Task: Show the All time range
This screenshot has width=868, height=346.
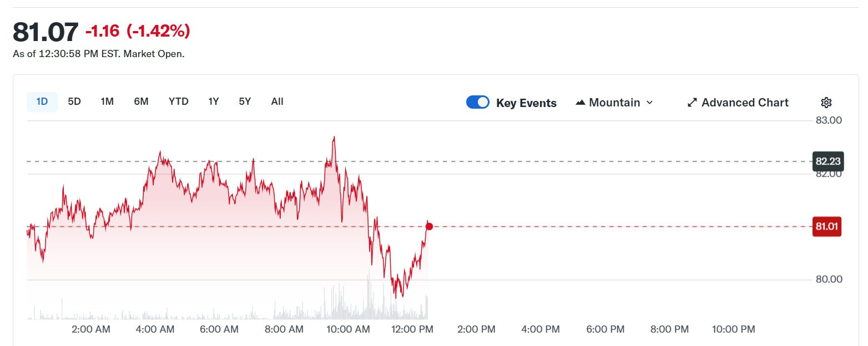Action: pyautogui.click(x=277, y=101)
